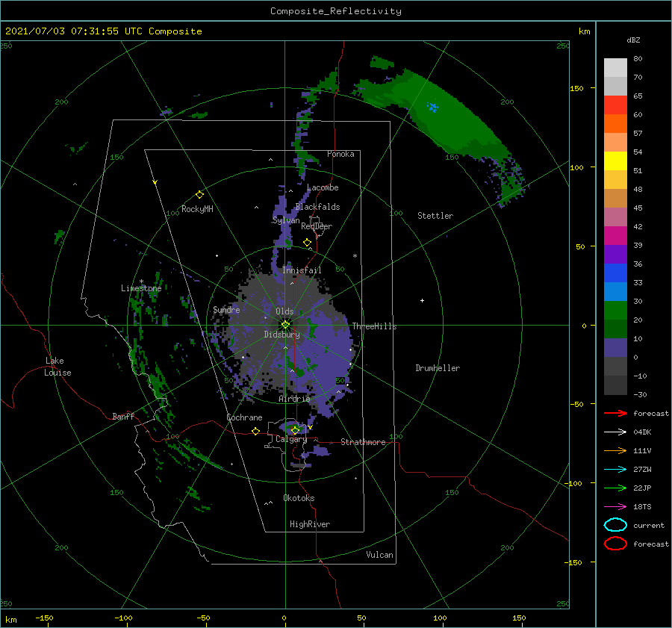Click the yellow diamond marker inside Calgary

click(295, 430)
